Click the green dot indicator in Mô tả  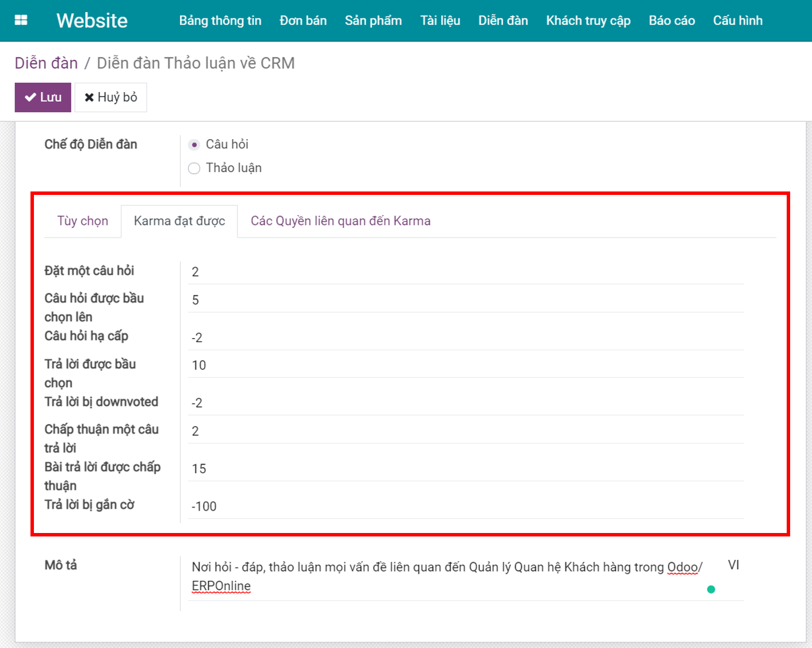point(711,589)
